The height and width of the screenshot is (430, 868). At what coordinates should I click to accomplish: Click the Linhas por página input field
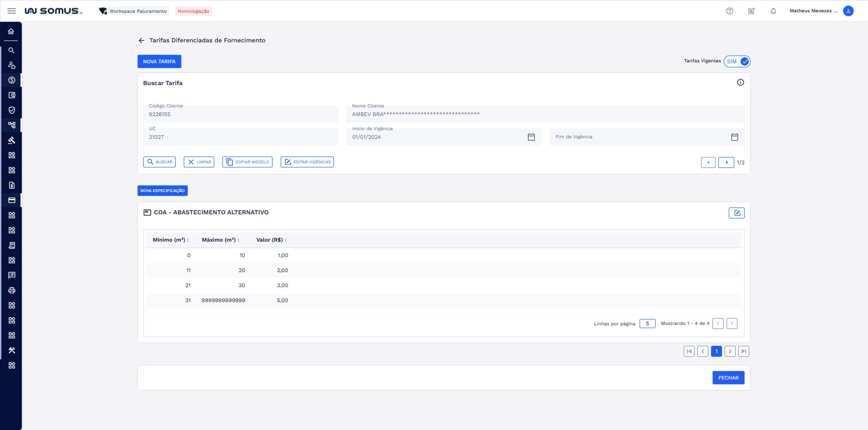(647, 324)
